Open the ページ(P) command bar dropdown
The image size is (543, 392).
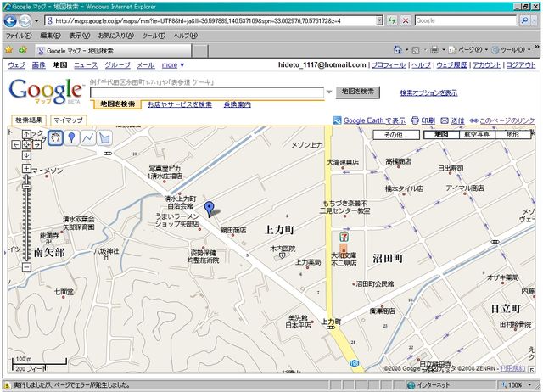tap(467, 50)
